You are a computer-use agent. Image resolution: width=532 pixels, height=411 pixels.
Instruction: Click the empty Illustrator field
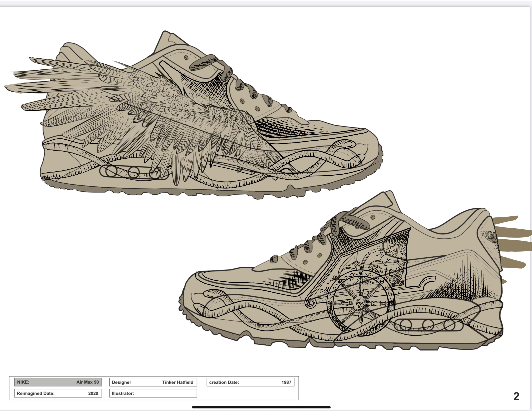(x=153, y=393)
